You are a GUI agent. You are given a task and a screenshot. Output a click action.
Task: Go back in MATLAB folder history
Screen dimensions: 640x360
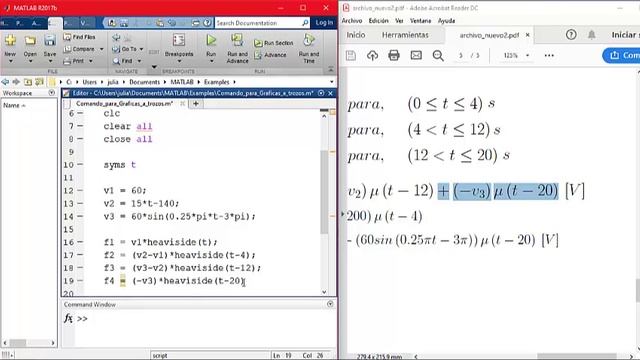click(x=5, y=82)
